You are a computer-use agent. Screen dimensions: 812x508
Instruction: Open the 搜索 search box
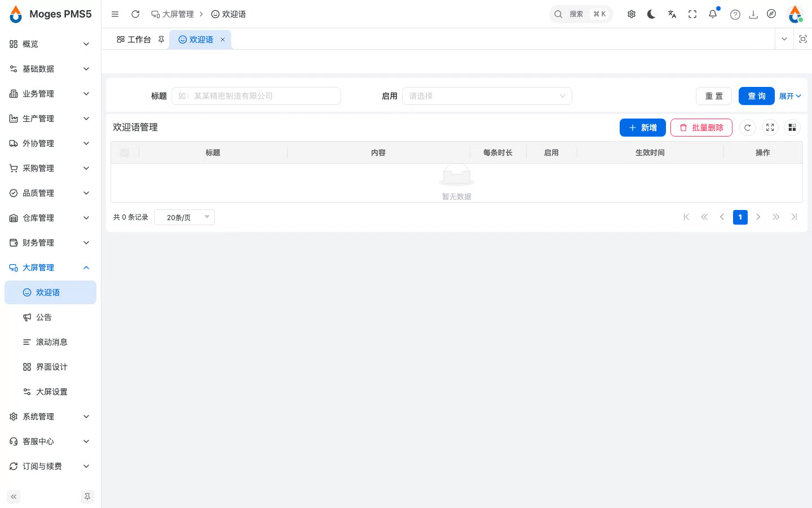(x=581, y=14)
